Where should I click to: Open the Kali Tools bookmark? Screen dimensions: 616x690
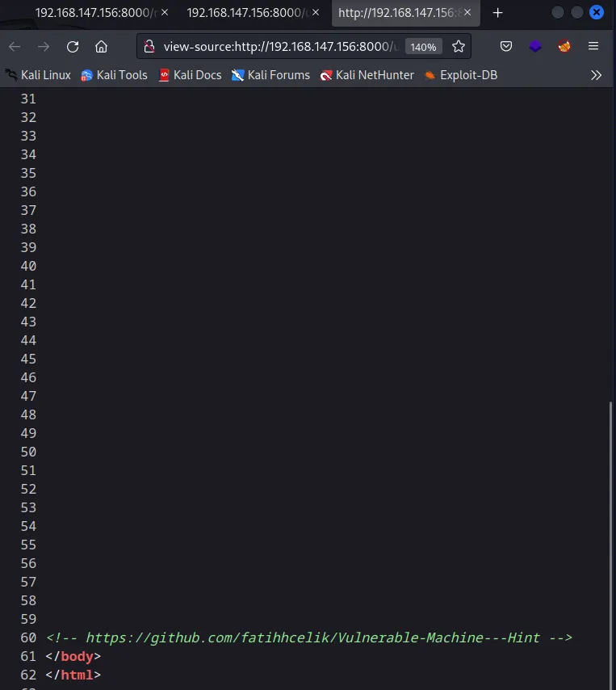pos(114,75)
